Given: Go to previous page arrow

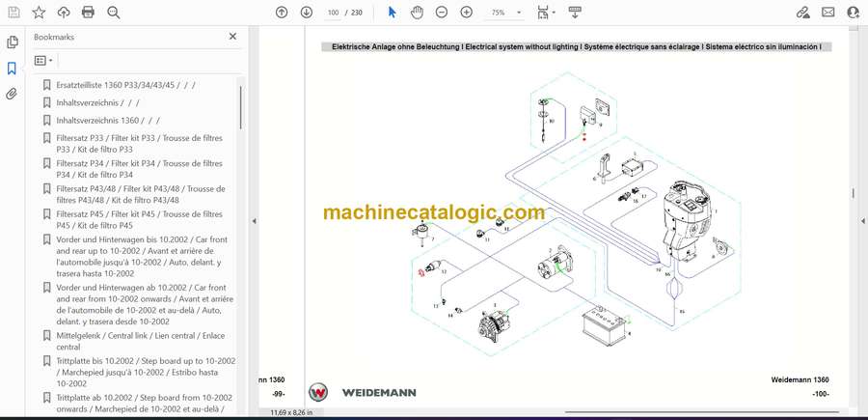Looking at the screenshot, I should point(282,13).
